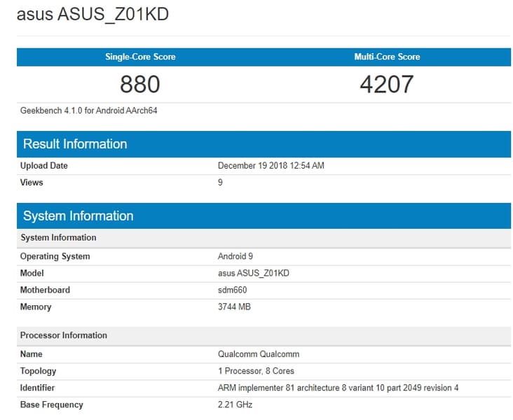513x420 pixels.
Task: Click the Android 9 value
Action: pyautogui.click(x=235, y=256)
